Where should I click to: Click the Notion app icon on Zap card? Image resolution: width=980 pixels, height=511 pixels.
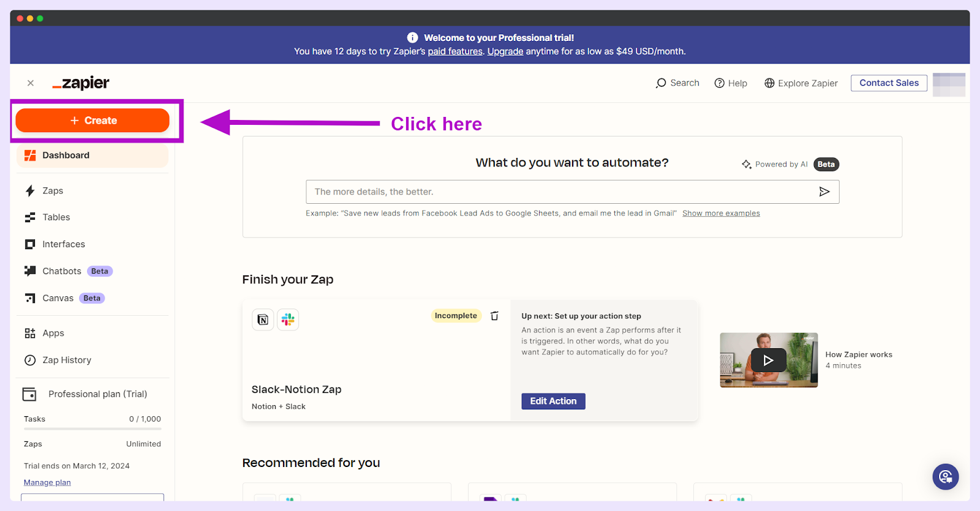click(x=263, y=319)
